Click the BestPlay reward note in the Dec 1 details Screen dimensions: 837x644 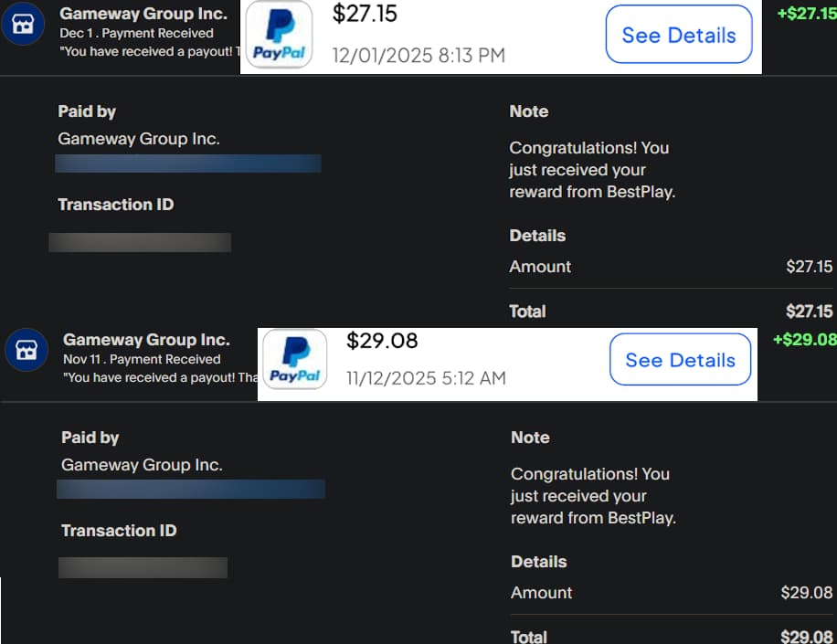coord(591,170)
